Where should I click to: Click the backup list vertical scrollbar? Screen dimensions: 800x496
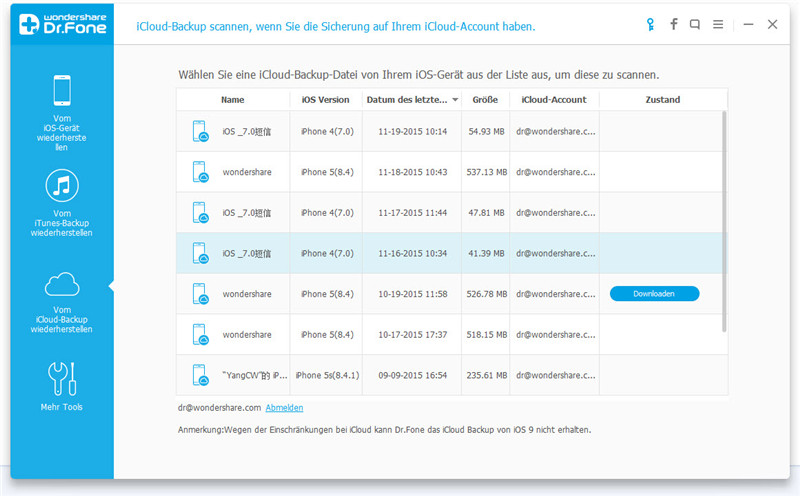(x=724, y=221)
